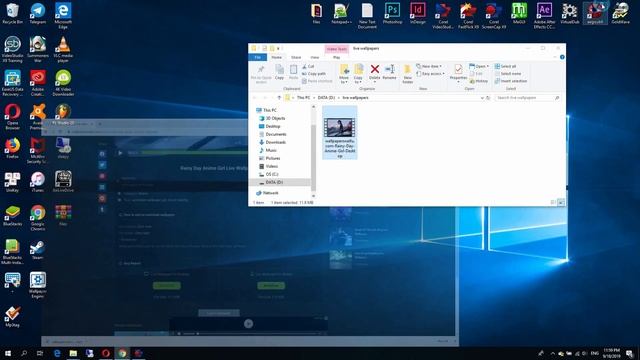Click the Explorer Help question mark icon
Viewport: 640px width, 360px height.
pos(562,58)
